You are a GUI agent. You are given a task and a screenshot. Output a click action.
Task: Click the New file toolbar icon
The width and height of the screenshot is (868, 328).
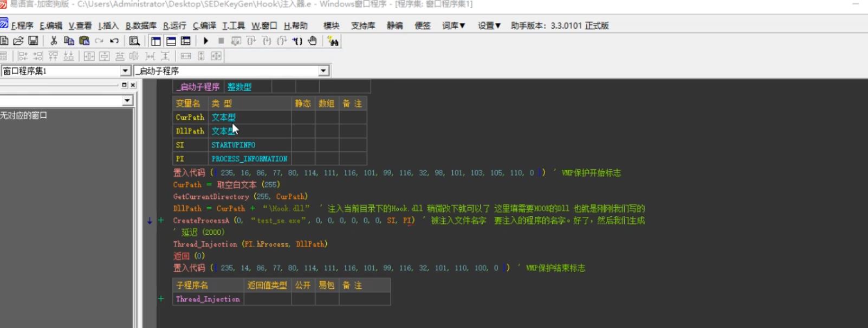[4, 41]
